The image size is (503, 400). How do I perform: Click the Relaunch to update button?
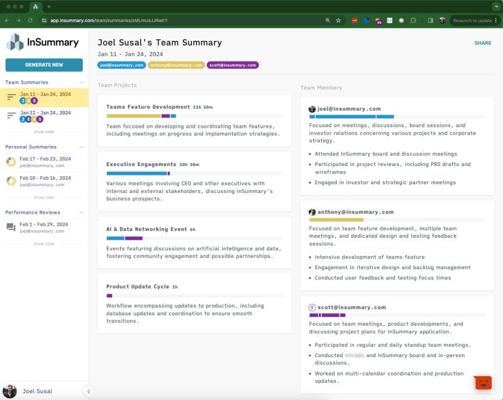(x=472, y=20)
